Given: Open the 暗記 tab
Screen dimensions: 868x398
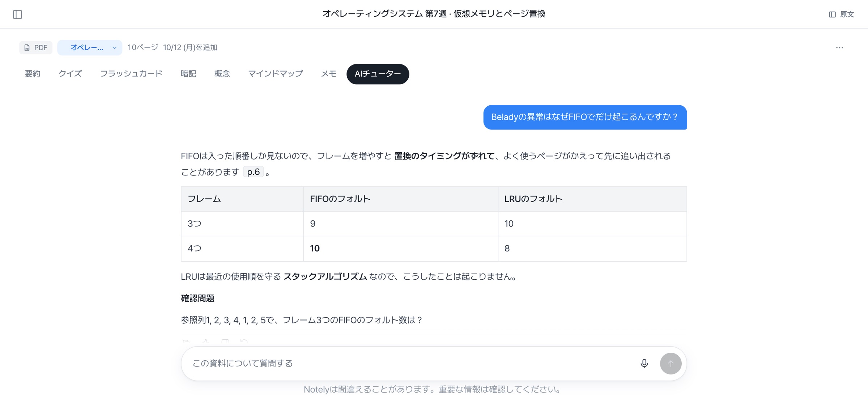Looking at the screenshot, I should (188, 74).
